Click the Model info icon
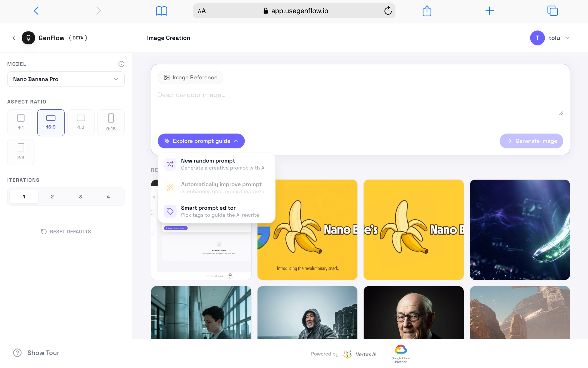 pyautogui.click(x=121, y=64)
